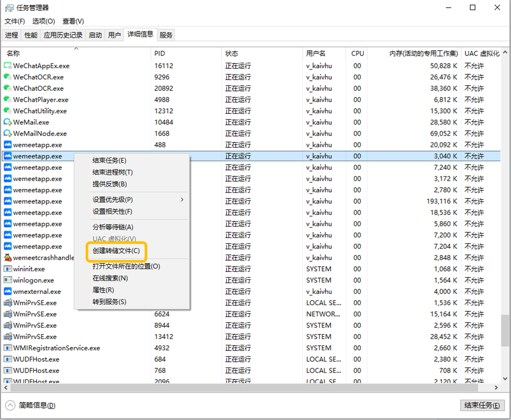Open the 选项(O) menu
511x420 pixels.
click(43, 21)
